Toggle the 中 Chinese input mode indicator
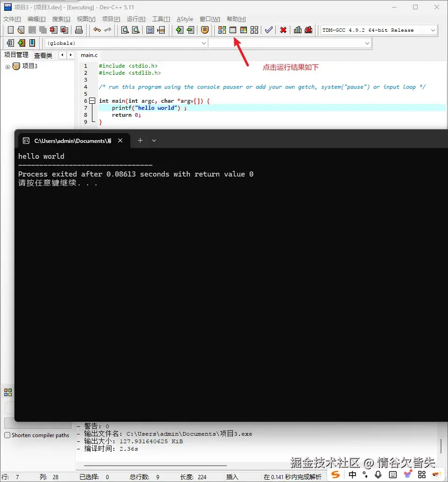Viewport: 448px width, 482px height. (352, 475)
